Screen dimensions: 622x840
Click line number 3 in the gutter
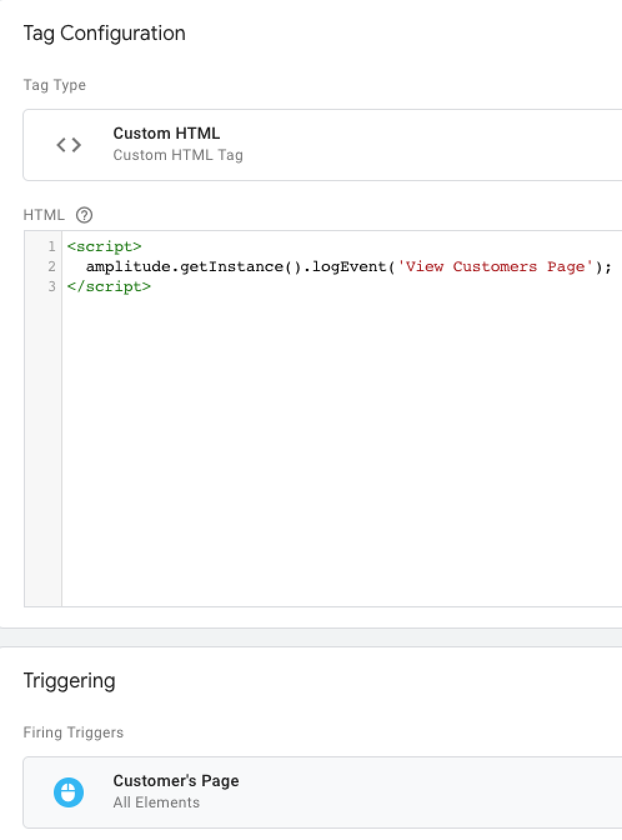52,286
